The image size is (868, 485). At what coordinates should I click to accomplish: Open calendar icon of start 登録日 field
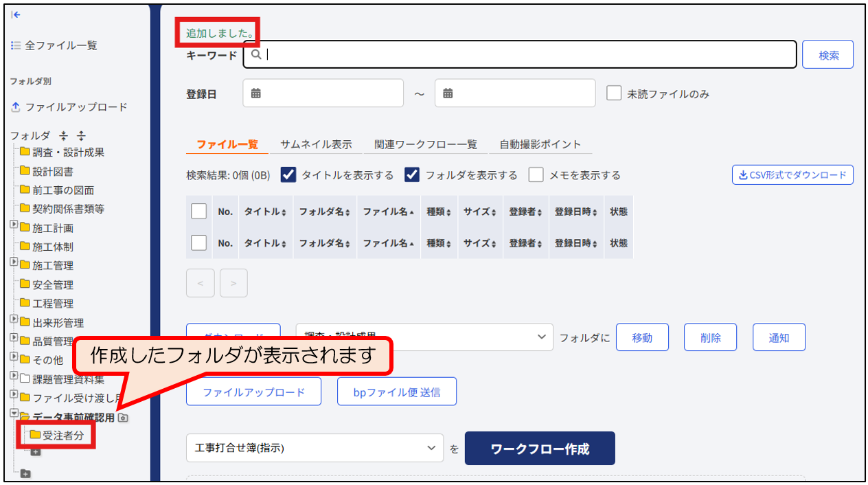tap(255, 93)
